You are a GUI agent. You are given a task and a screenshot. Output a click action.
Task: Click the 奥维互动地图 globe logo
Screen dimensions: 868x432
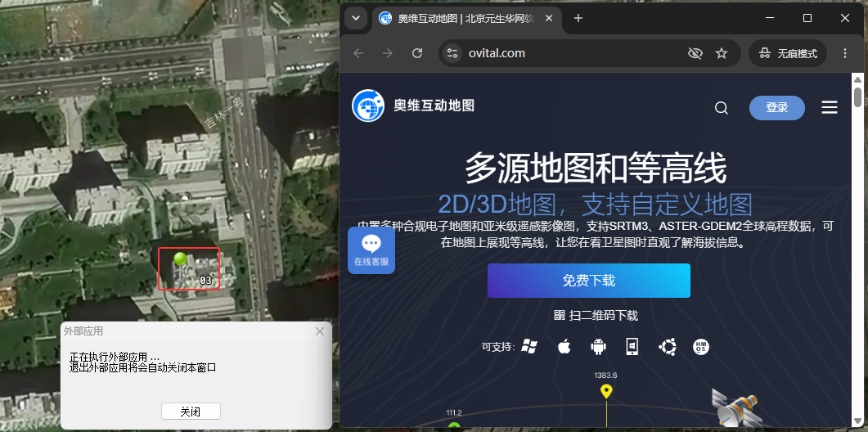coord(368,106)
